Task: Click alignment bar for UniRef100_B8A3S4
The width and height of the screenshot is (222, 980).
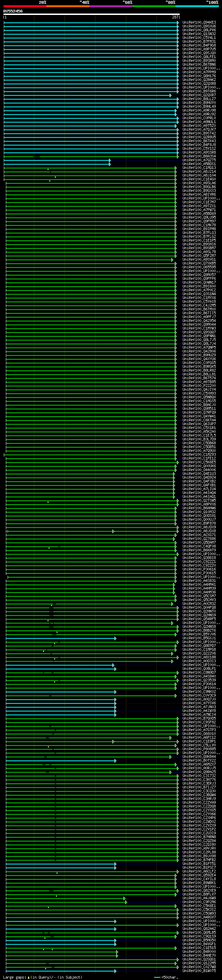Action: (x=91, y=156)
